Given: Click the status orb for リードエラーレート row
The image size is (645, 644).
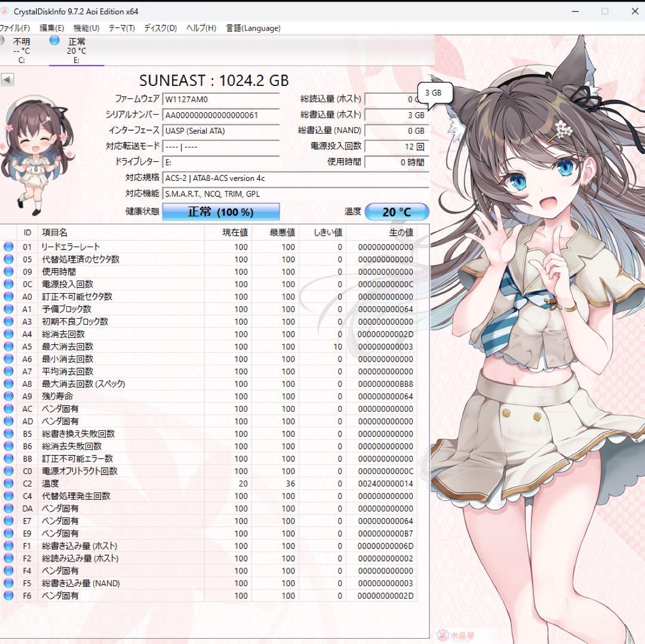Looking at the screenshot, I should (8, 246).
